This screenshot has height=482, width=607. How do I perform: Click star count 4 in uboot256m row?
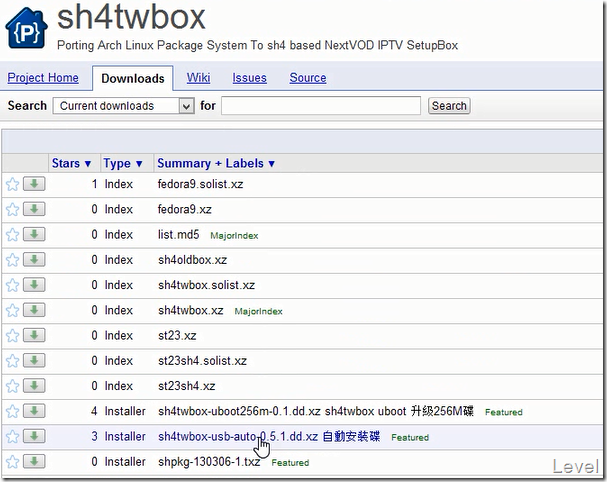click(94, 411)
